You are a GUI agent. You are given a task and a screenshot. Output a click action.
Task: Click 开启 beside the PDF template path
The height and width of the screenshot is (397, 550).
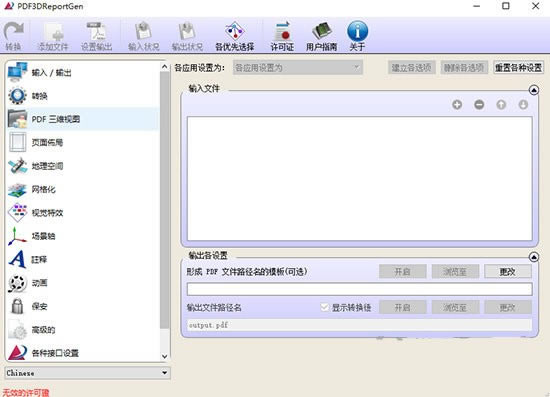point(403,271)
